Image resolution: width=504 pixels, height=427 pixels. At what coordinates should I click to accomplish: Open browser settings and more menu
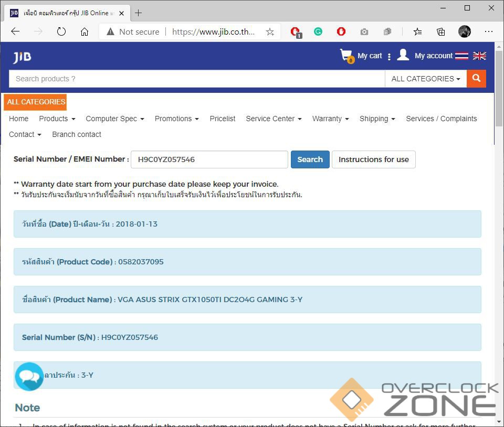[489, 31]
